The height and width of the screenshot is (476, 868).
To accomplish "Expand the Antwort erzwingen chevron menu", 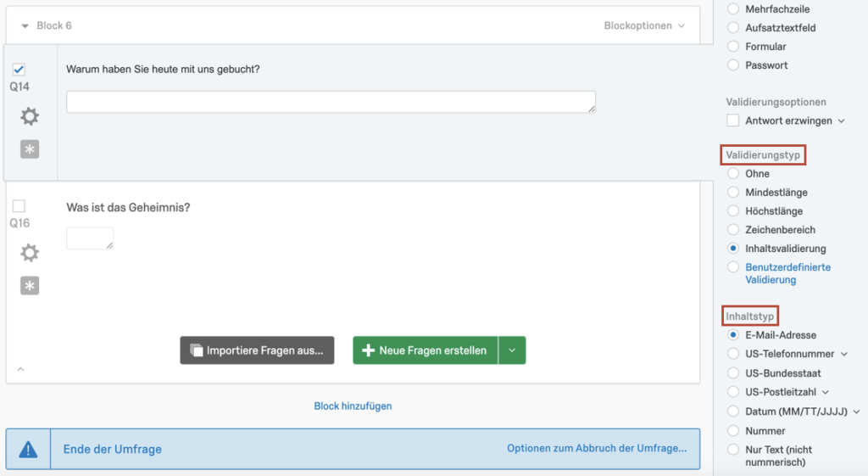I will click(842, 120).
